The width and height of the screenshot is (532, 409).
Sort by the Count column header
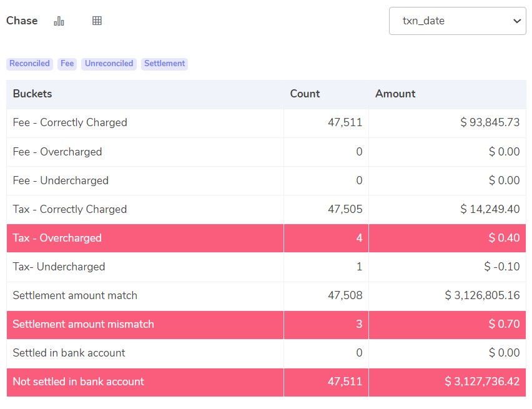305,94
